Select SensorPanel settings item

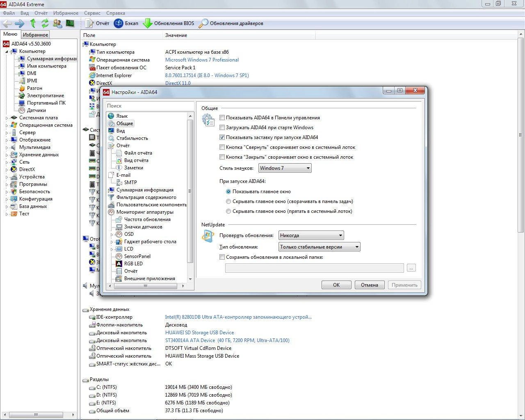(x=137, y=256)
